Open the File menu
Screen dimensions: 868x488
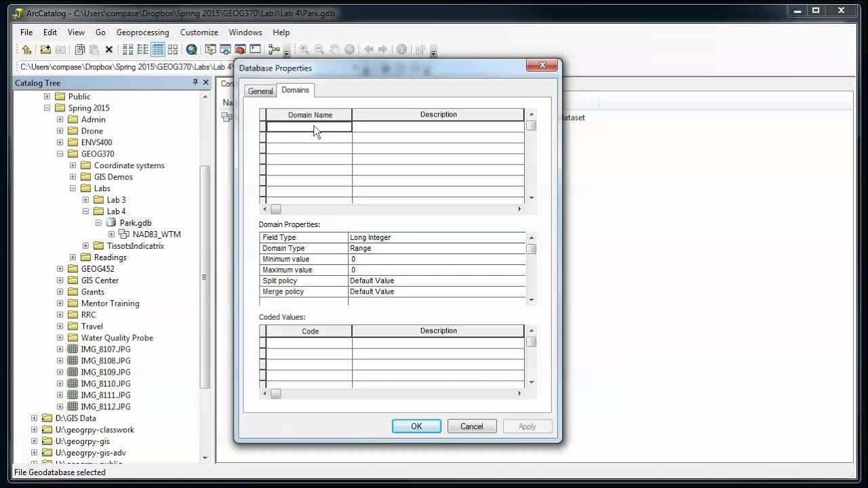[x=26, y=32]
